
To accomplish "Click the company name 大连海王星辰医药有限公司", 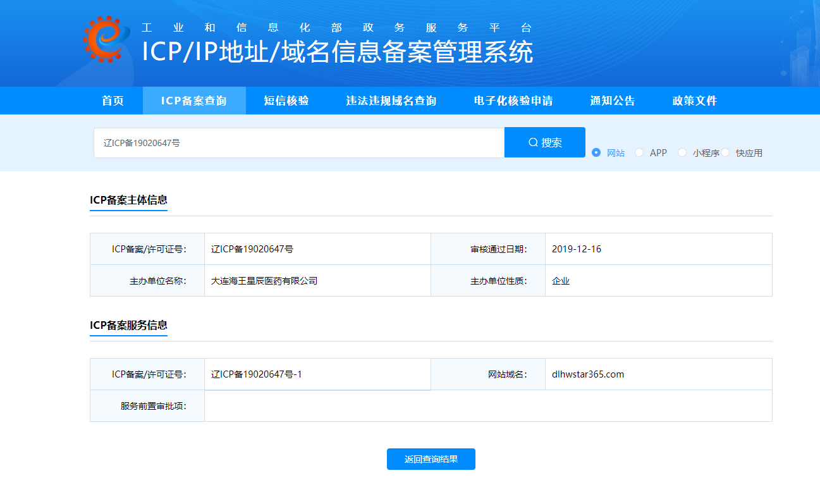I will (x=264, y=281).
